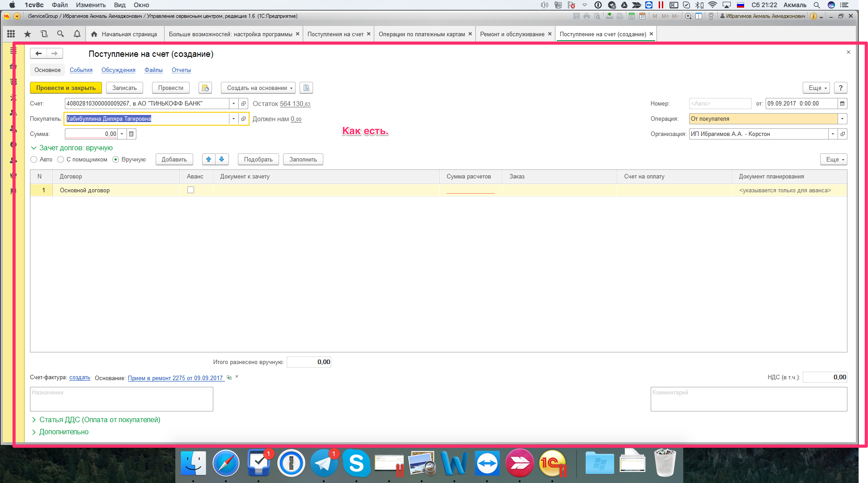Select the Авто radio button
868x483 pixels.
(34, 160)
